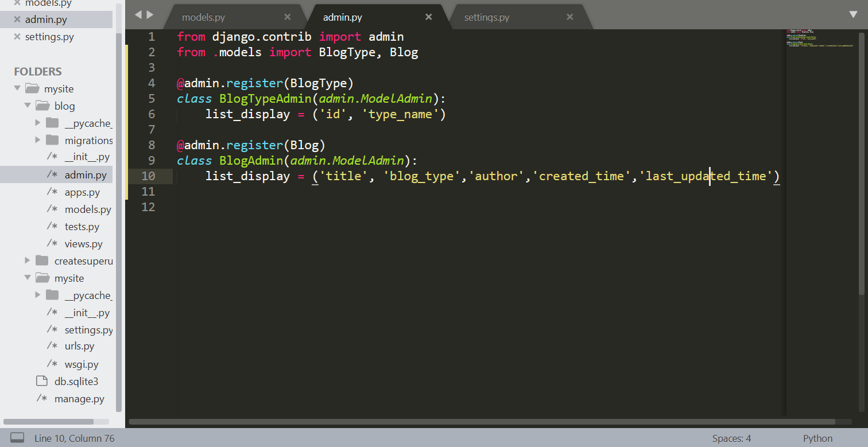Click the top mysite folder icon
This screenshot has height=447, width=868.
click(32, 88)
